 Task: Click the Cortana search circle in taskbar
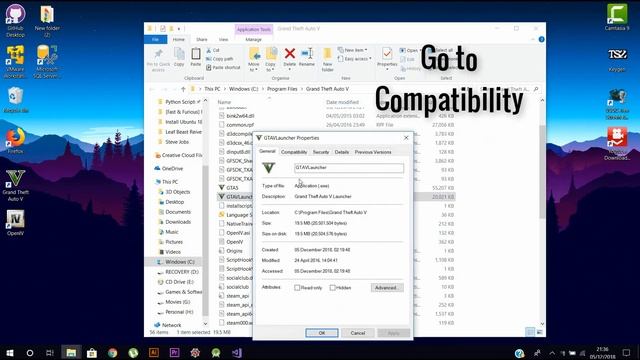pyautogui.click(x=30, y=353)
